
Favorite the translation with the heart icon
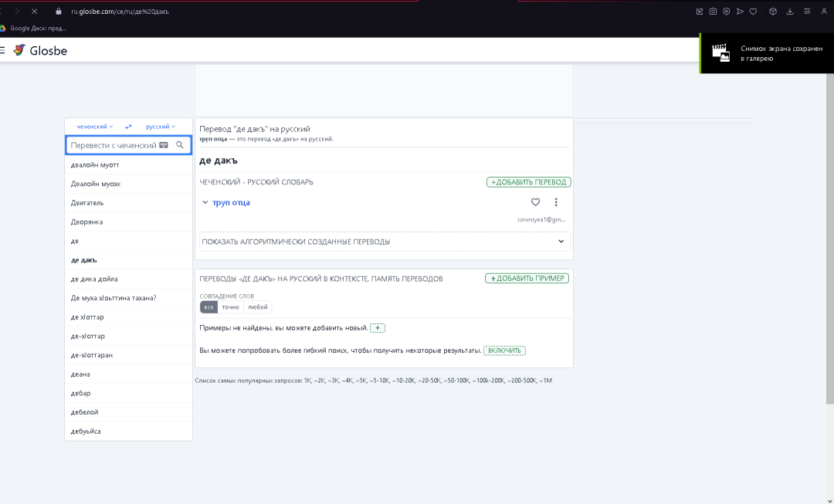[x=535, y=201]
